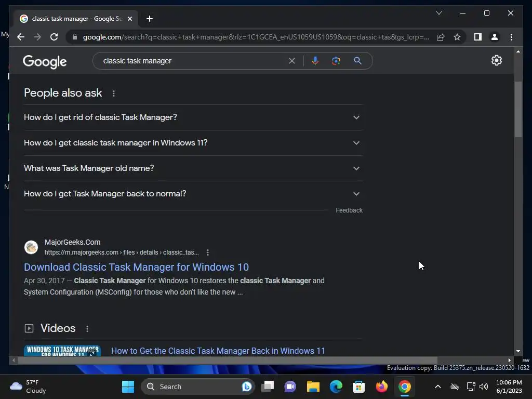Open network settings from tray icon

471,387
